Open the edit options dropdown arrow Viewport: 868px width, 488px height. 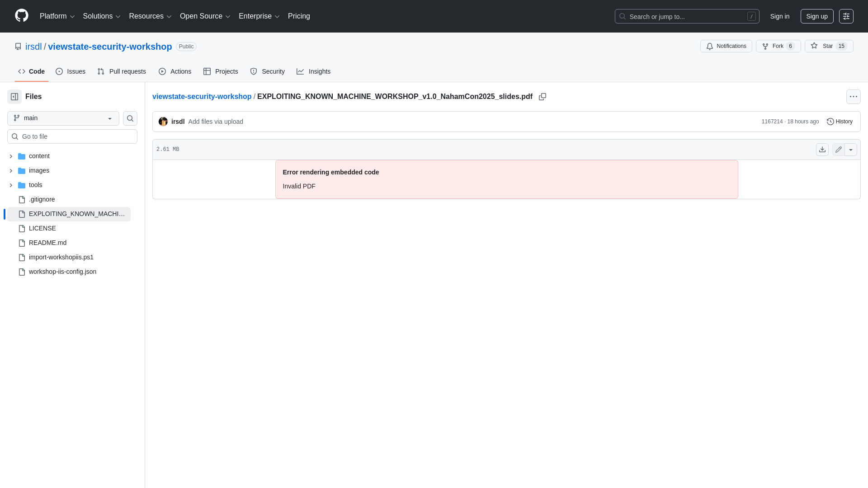pyautogui.click(x=852, y=149)
